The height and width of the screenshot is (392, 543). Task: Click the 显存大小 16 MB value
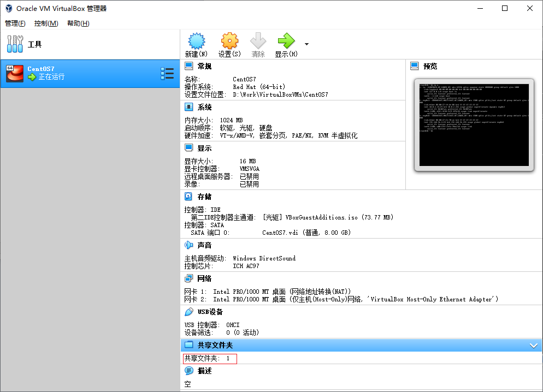click(247, 161)
